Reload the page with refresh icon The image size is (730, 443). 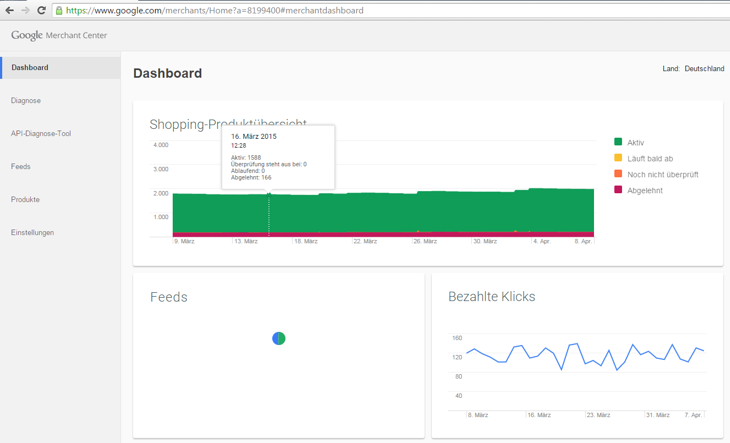(x=41, y=10)
